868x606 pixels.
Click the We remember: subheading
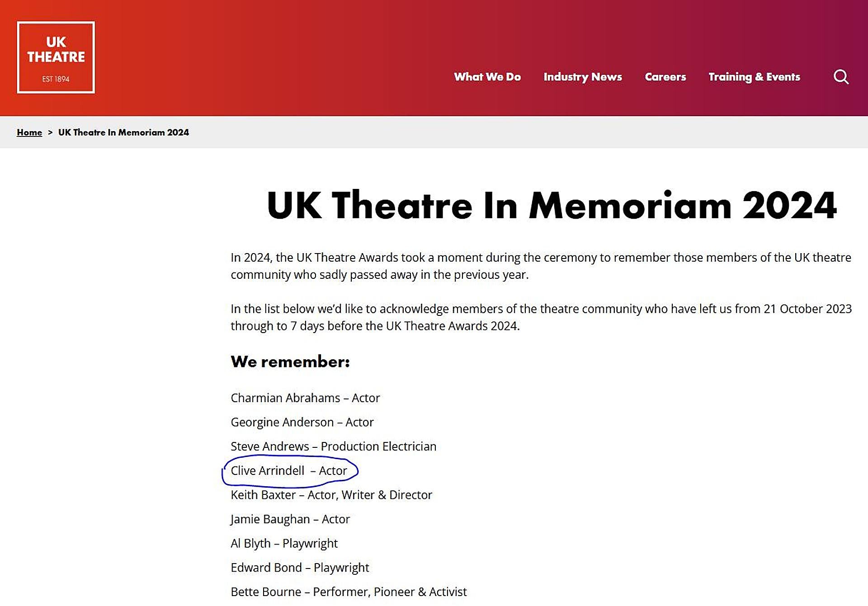coord(290,362)
